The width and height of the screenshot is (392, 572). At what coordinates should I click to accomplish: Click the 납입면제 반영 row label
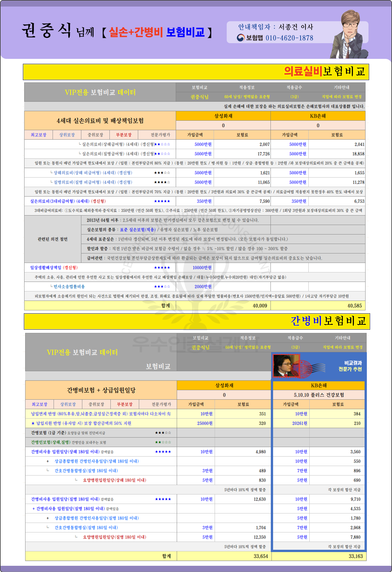[x=101, y=414]
